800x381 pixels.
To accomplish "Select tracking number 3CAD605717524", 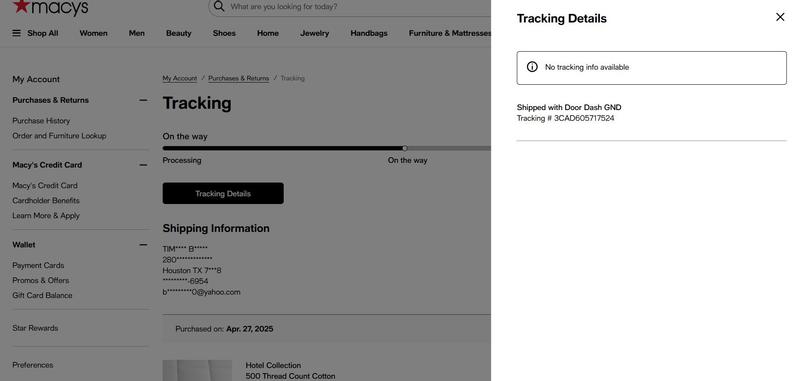I will pos(584,118).
